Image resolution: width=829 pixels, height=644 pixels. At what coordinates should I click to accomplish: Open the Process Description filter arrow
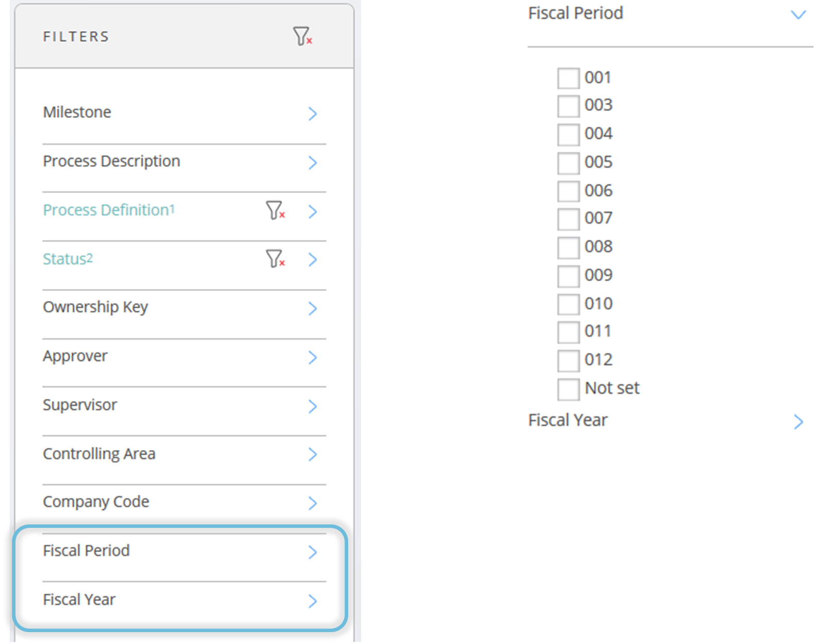313,163
